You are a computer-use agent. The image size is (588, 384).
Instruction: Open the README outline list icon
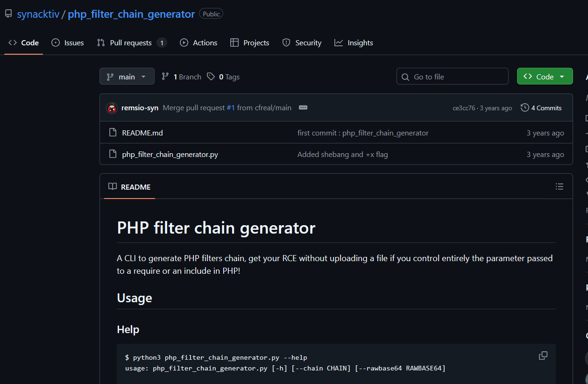point(559,187)
